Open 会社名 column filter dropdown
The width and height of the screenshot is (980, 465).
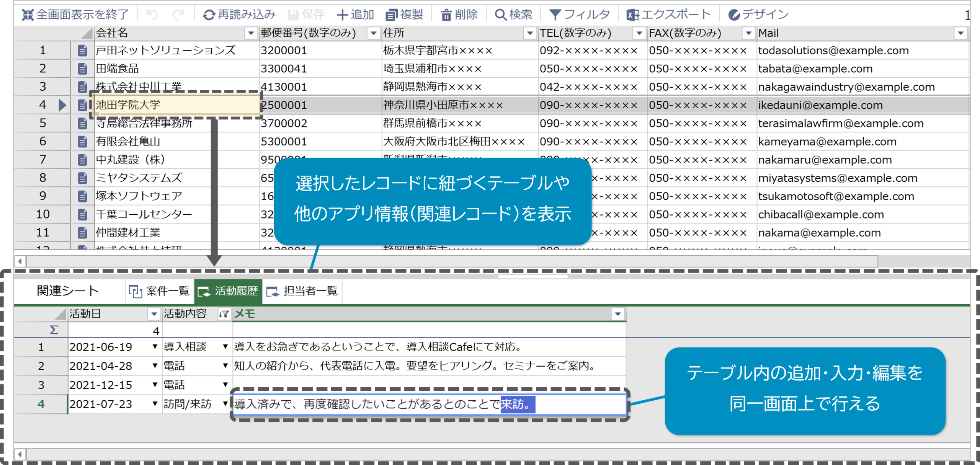pyautogui.click(x=251, y=33)
